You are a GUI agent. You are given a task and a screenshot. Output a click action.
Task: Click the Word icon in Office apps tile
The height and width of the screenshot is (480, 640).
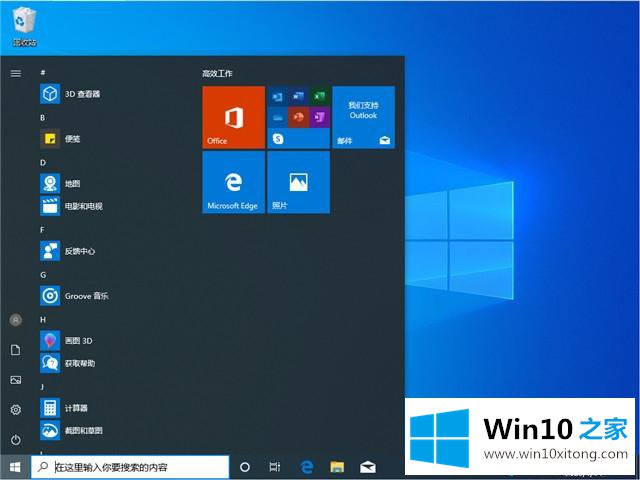point(298,96)
